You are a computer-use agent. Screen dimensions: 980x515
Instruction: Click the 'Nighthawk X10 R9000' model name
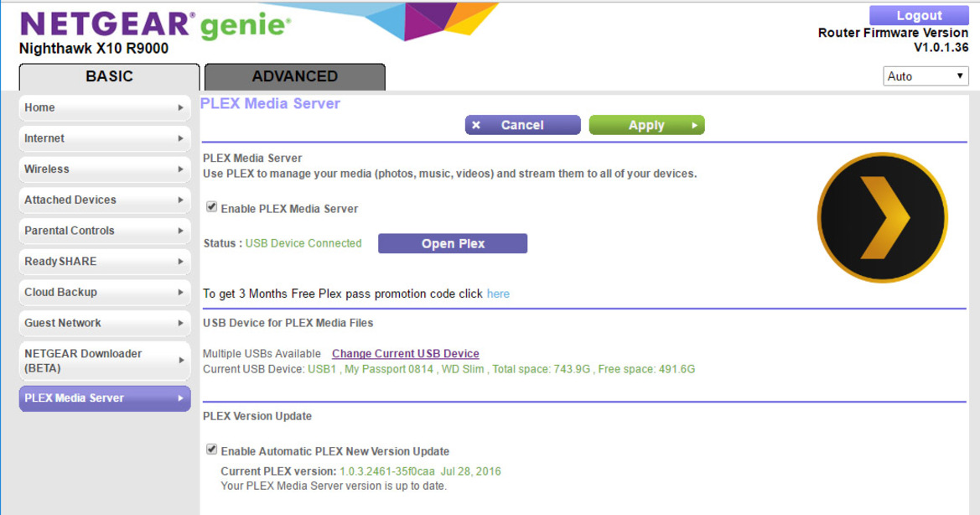tap(94, 49)
